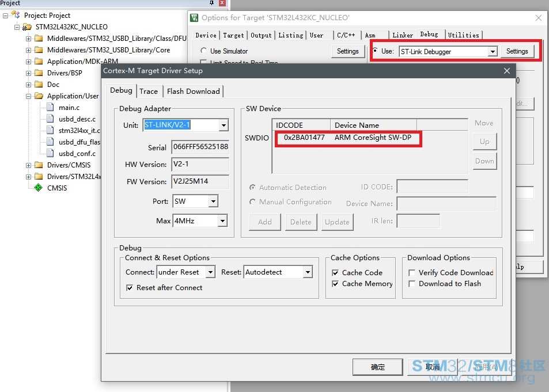Open the Target tab in Options dialog
This screenshot has width=549, height=392.
click(233, 35)
